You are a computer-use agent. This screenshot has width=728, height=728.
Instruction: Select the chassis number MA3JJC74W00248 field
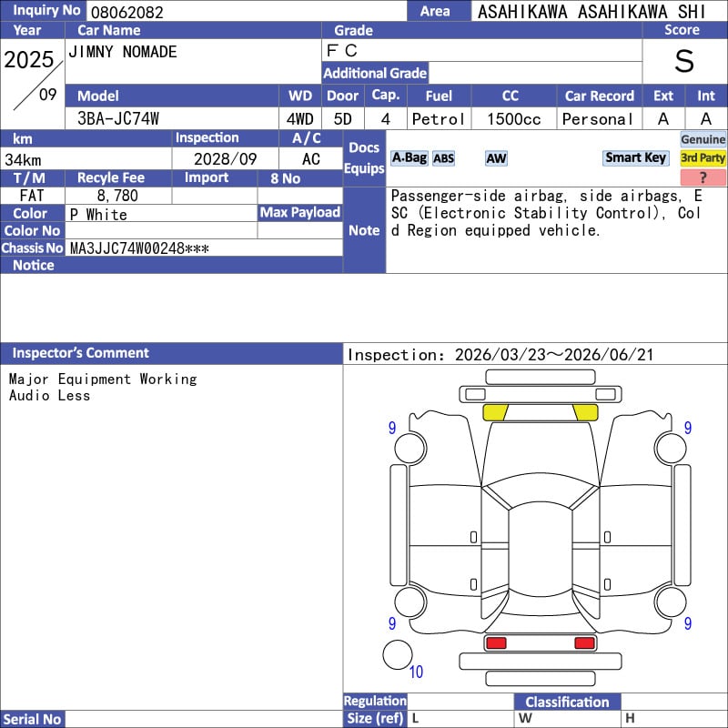click(138, 248)
